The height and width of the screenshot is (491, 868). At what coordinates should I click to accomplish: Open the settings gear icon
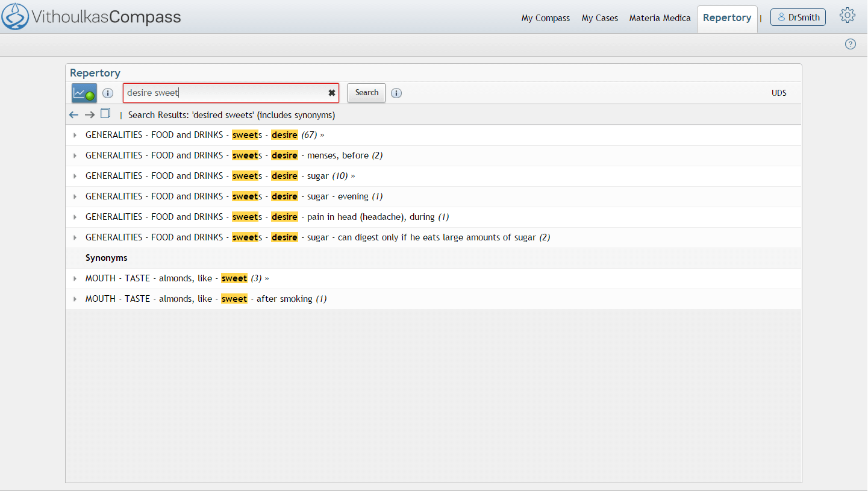click(x=848, y=16)
